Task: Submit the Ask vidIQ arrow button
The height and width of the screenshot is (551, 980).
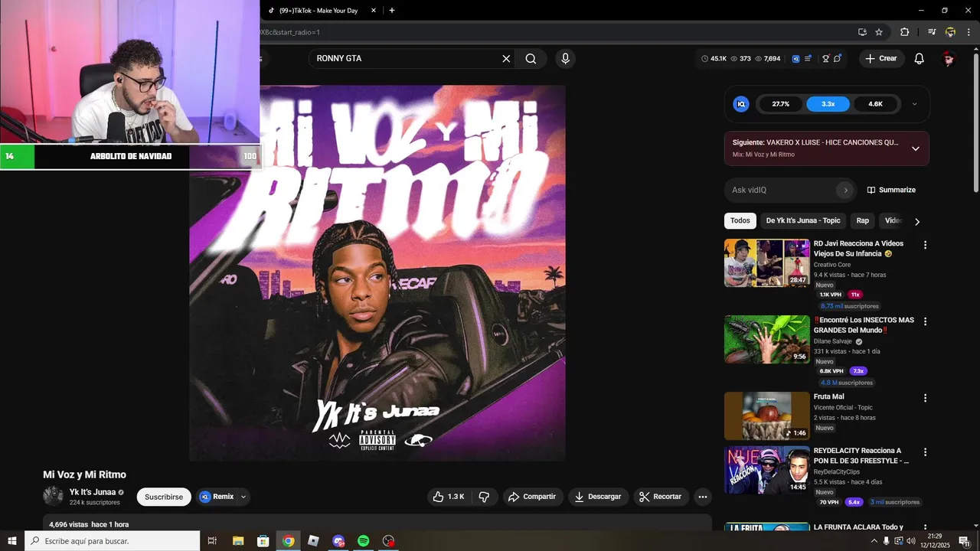Action: 845,190
